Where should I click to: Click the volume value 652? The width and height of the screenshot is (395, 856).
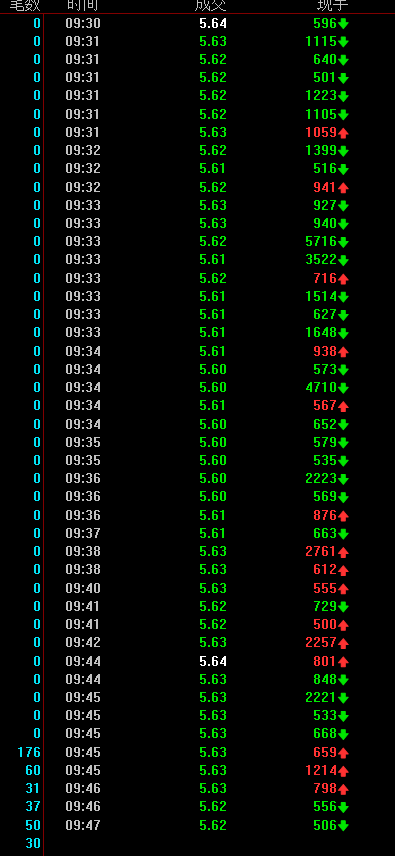pyautogui.click(x=325, y=424)
